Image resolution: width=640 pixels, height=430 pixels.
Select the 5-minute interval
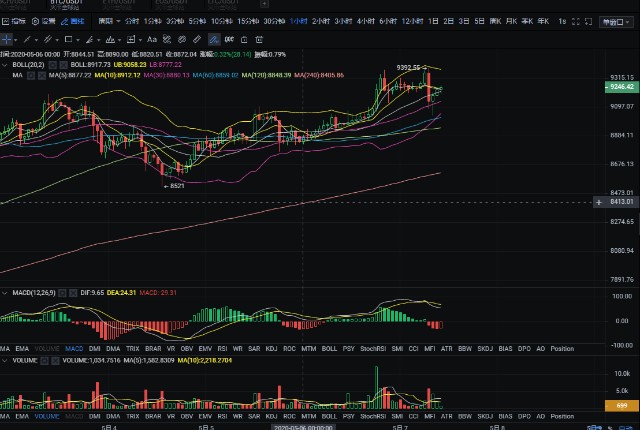tap(197, 21)
